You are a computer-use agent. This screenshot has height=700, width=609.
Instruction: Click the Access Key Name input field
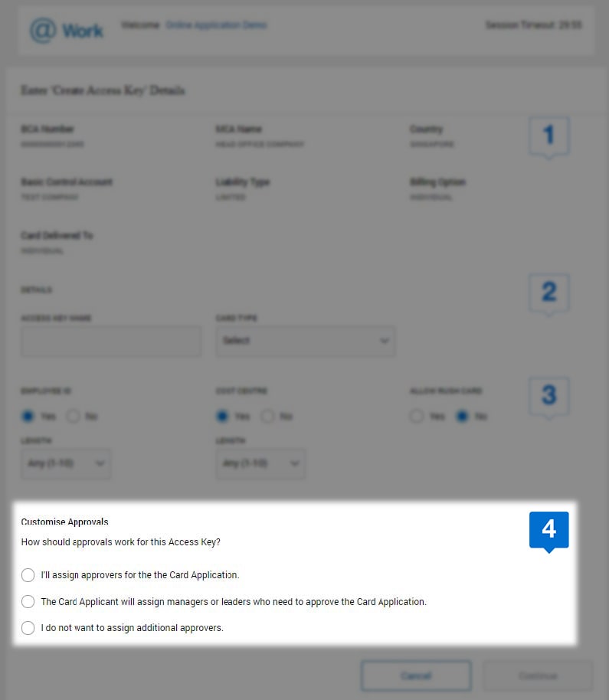[111, 341]
